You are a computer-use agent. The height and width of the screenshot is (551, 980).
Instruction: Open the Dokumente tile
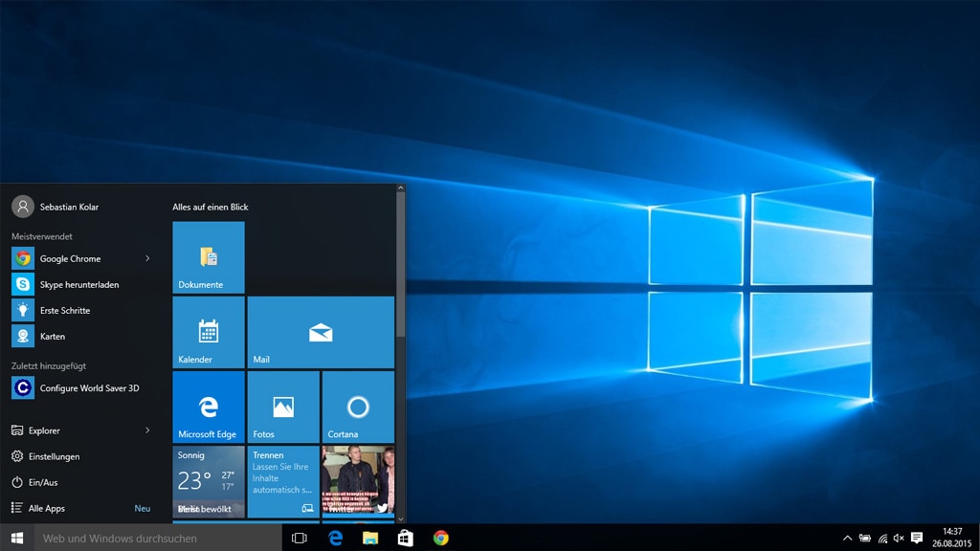(x=208, y=257)
